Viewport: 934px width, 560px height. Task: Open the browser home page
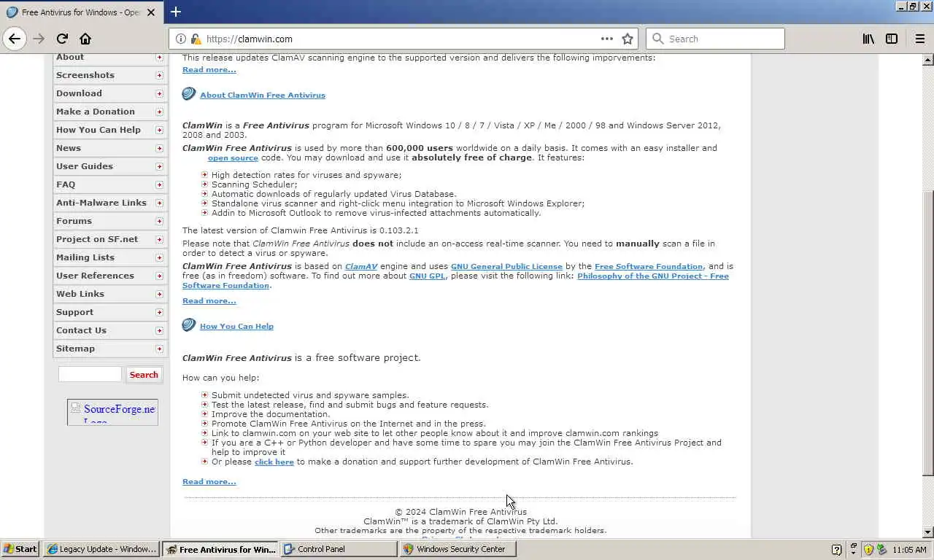click(85, 39)
